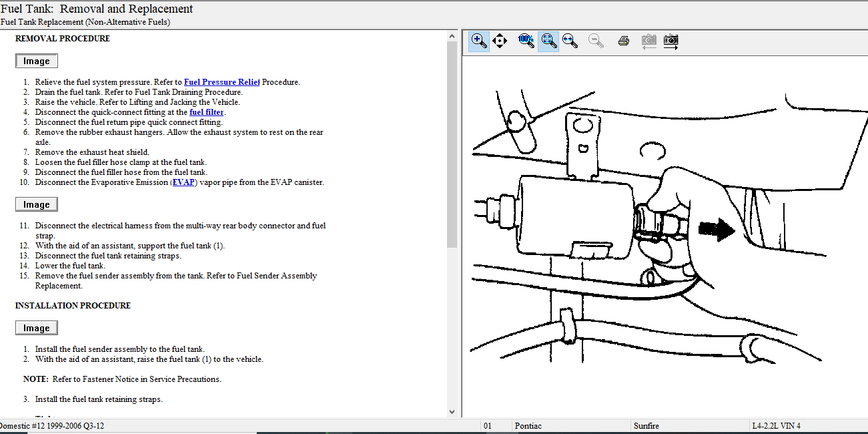Screen dimensions: 868x434
Task: Follow the Fuel Pressure Relief link
Action: [222, 82]
